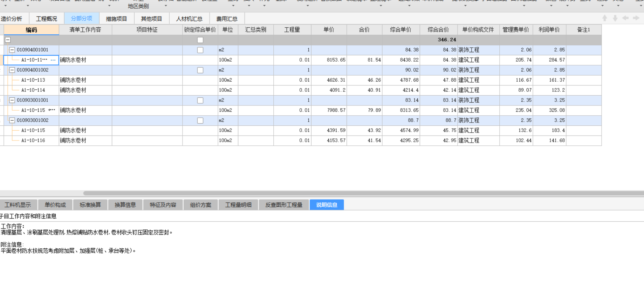This screenshot has width=644, height=283.
Task: Open the 反查图形工程量 panel tab
Action: tap(284, 205)
